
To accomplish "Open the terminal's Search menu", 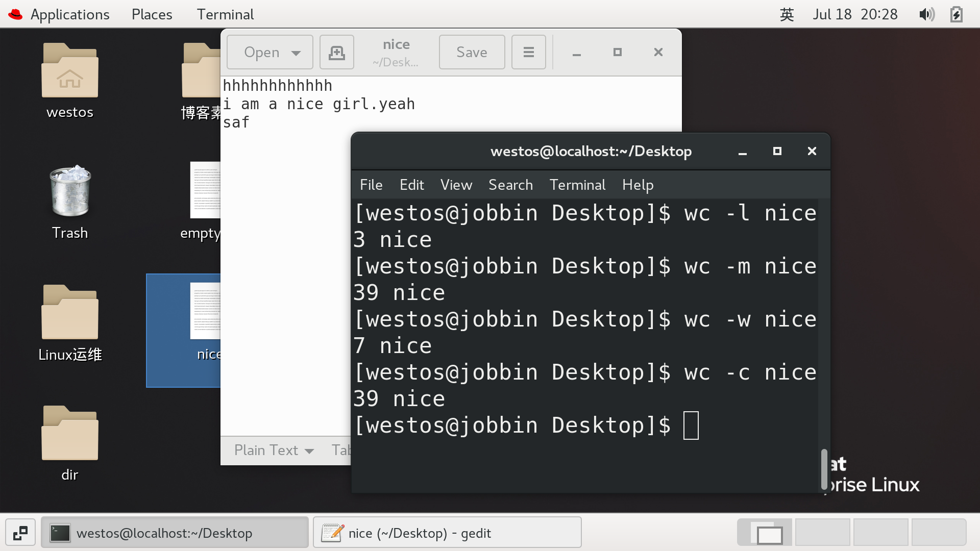I will (510, 185).
